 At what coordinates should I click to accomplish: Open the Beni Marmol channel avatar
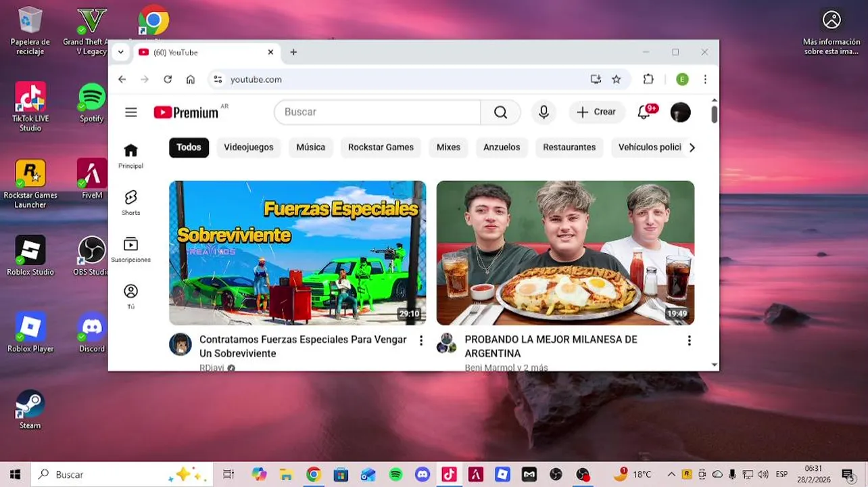coord(447,344)
